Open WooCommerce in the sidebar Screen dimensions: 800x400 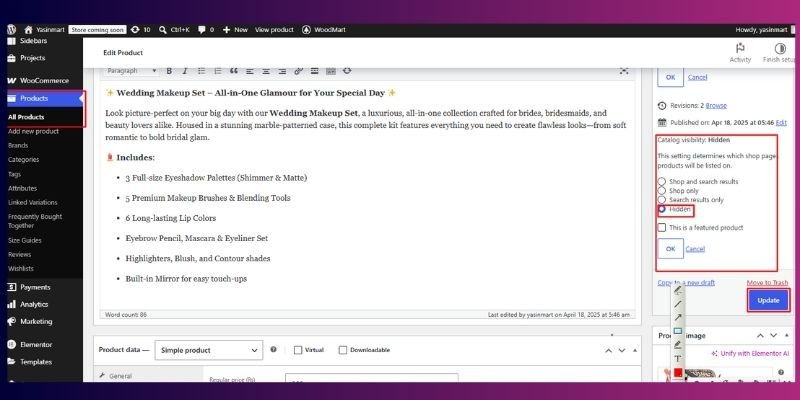tap(38, 81)
